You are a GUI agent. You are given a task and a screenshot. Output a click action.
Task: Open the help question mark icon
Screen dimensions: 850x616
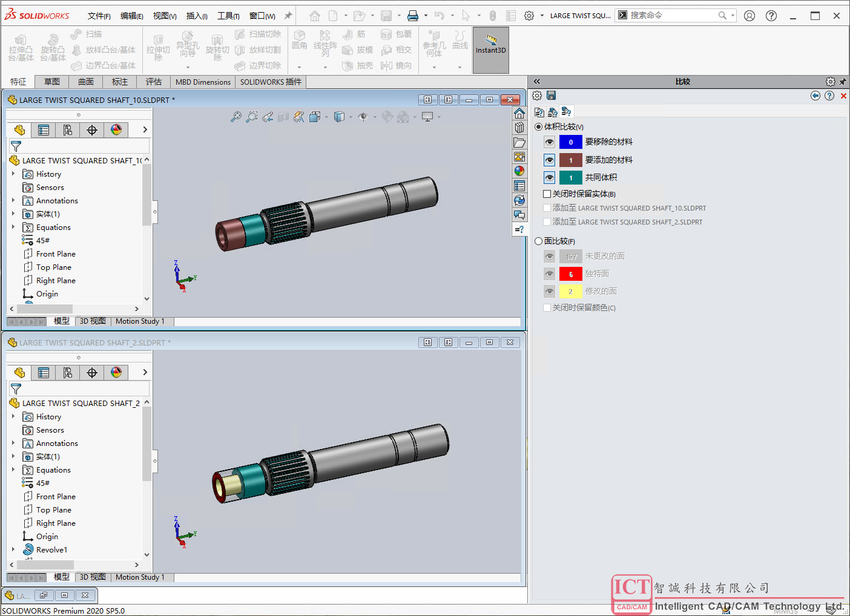tap(771, 16)
